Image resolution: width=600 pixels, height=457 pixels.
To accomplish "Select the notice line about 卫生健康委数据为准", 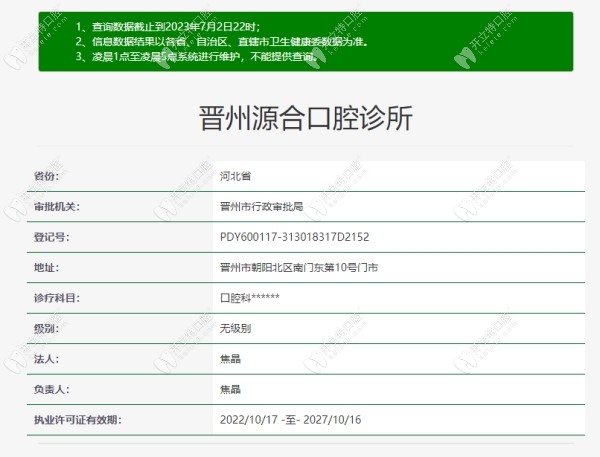I will pos(222,41).
